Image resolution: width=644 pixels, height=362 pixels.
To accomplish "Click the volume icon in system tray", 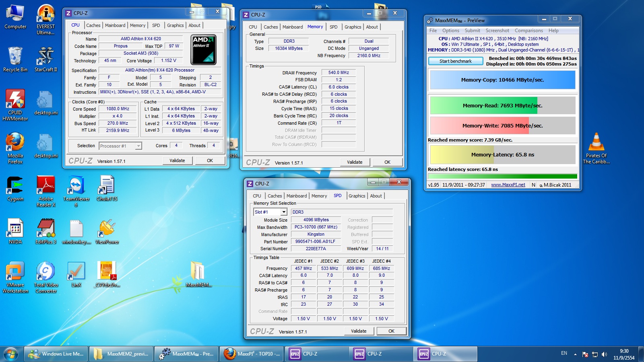I will coord(604,354).
